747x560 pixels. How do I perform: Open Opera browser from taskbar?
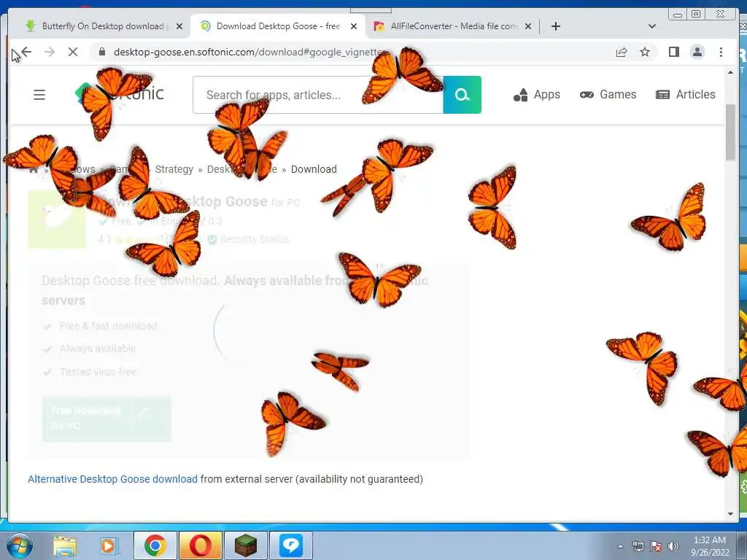pyautogui.click(x=200, y=545)
